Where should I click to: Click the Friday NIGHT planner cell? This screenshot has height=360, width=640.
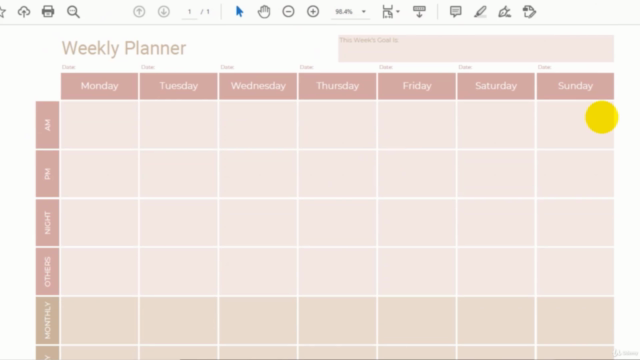tap(417, 222)
